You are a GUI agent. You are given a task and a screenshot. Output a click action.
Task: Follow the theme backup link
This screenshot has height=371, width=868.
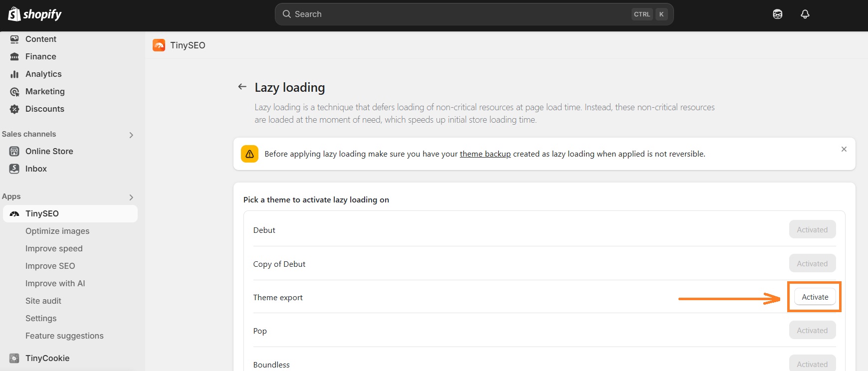(485, 154)
